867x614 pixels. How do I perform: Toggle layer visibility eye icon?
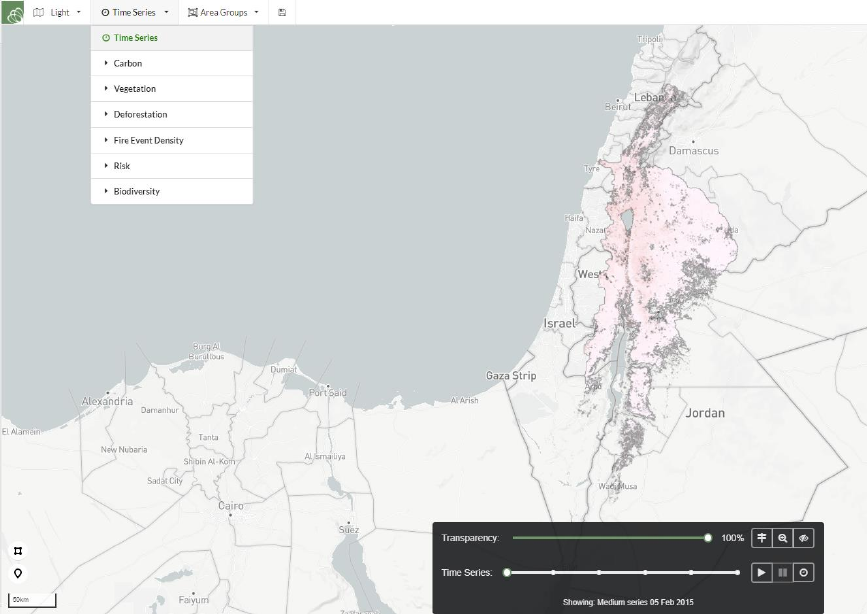803,538
